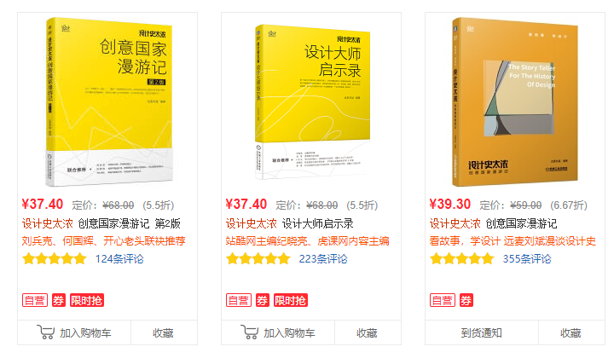Click cart icon under first book
The width and height of the screenshot is (614, 364).
coord(45,332)
